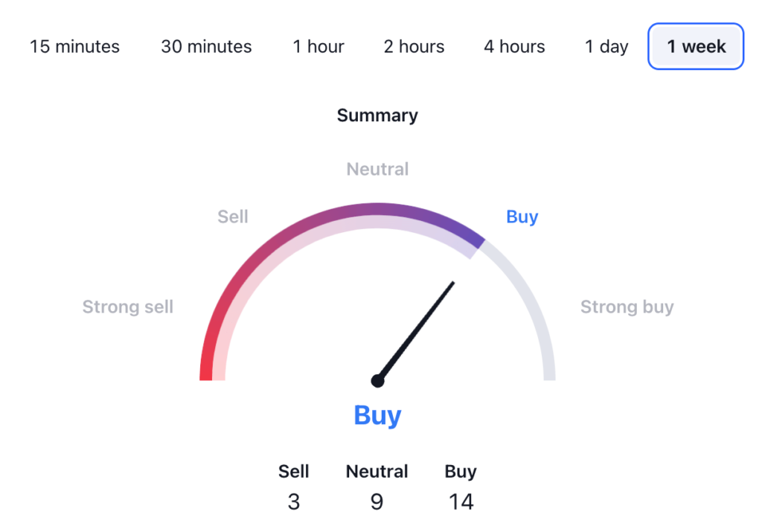This screenshot has width=762, height=532.
Task: Click the selected 1 week tab
Action: pyautogui.click(x=696, y=47)
